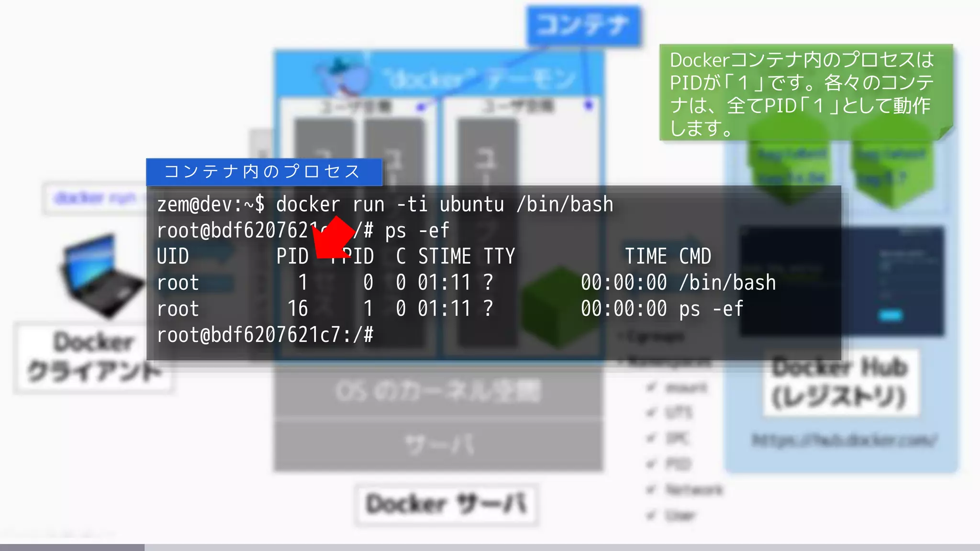
Task: Click the docker run command line
Action: [385, 205]
